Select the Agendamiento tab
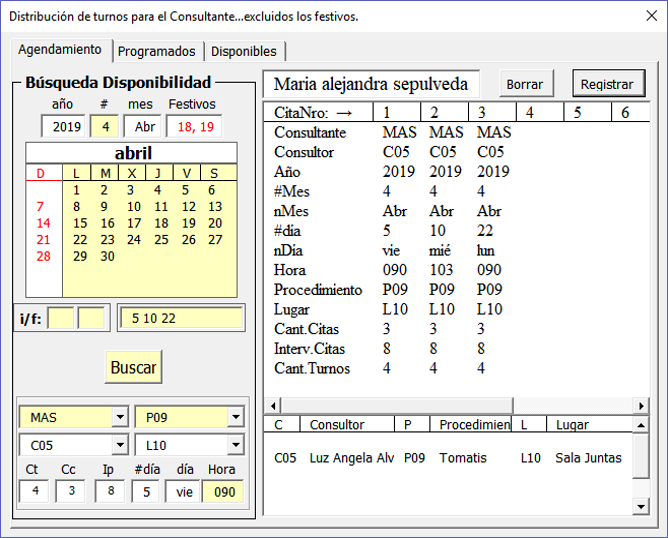 60,50
